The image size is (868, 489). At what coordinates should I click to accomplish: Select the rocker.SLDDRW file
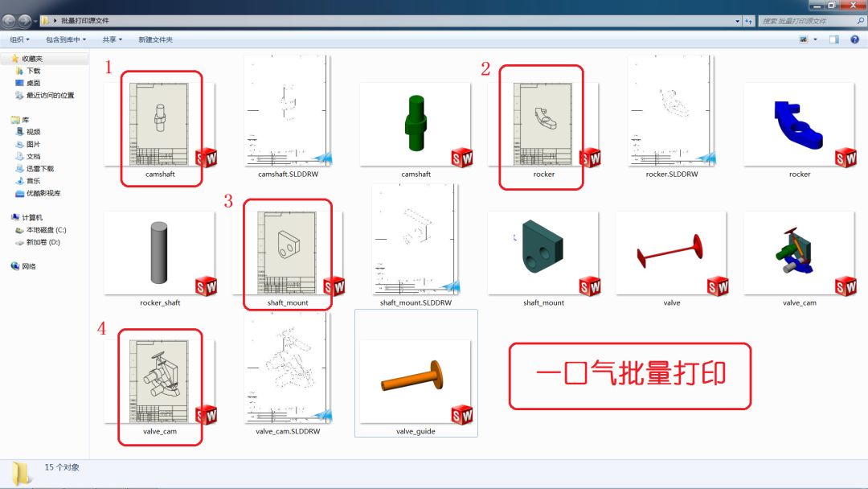click(x=671, y=111)
